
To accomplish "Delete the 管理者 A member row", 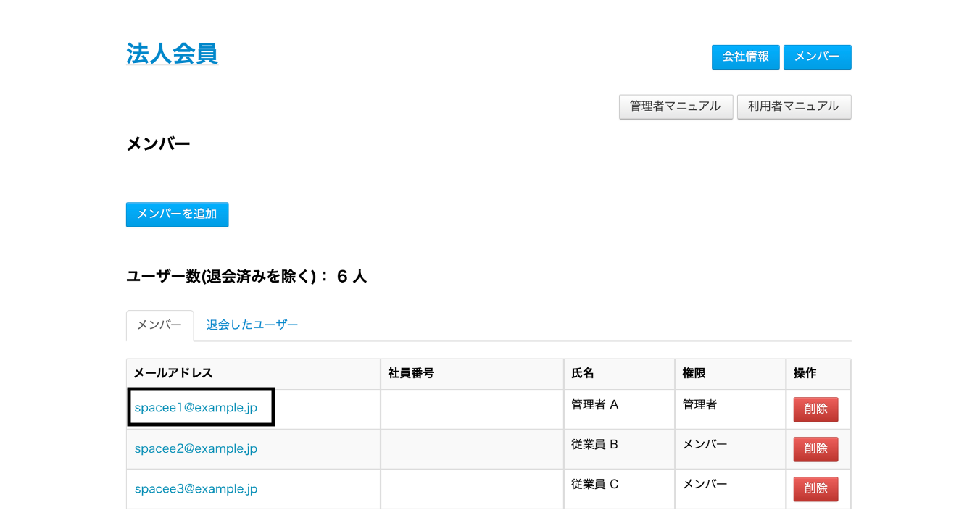I will tap(815, 409).
